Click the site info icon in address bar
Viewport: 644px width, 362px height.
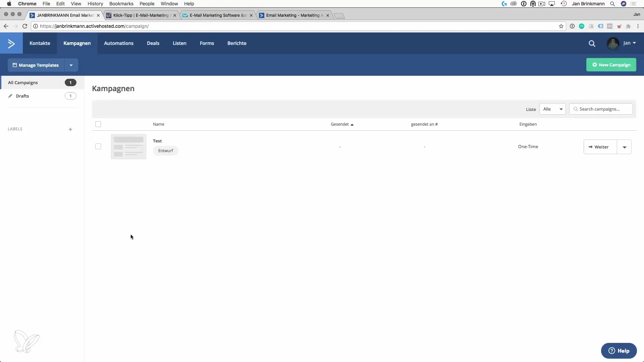coord(36,26)
